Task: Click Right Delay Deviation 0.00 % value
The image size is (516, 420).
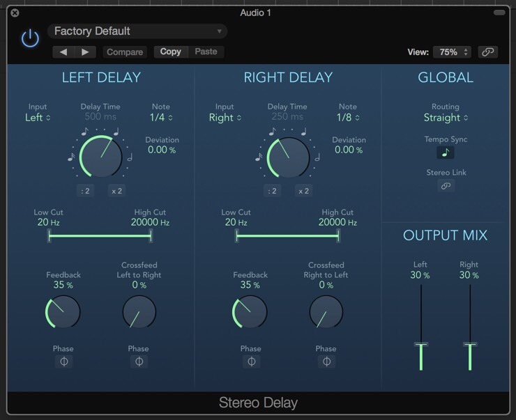Action: coord(349,150)
